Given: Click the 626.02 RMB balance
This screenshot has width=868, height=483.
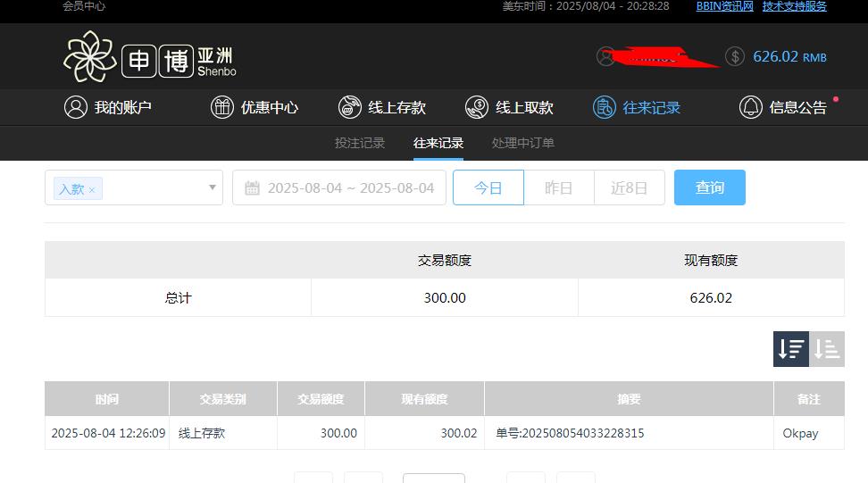Looking at the screenshot, I should 789,56.
